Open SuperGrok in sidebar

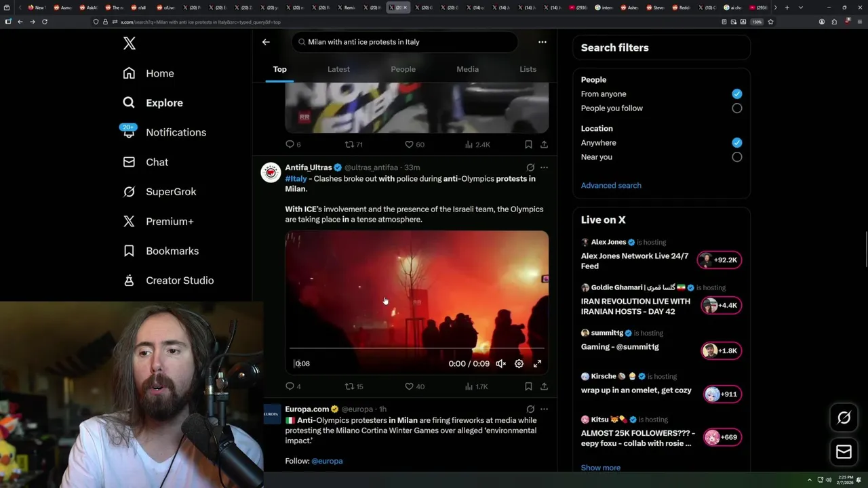pyautogui.click(x=159, y=192)
